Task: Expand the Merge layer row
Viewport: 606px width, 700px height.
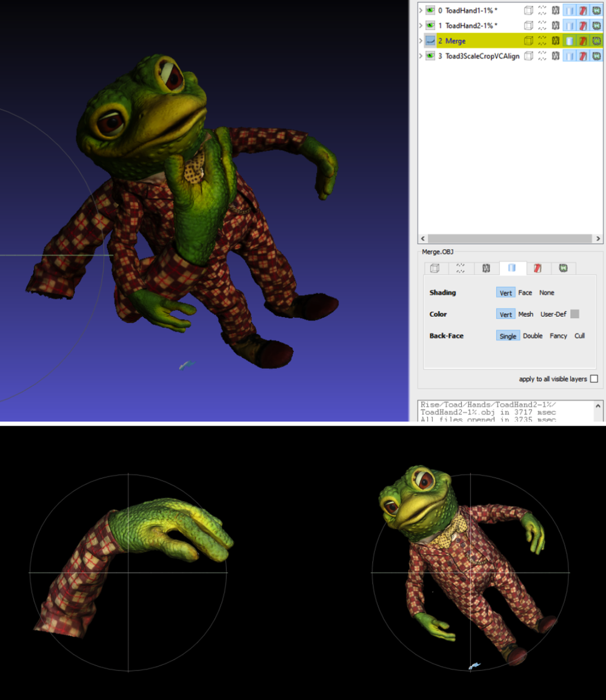Action: pos(421,41)
